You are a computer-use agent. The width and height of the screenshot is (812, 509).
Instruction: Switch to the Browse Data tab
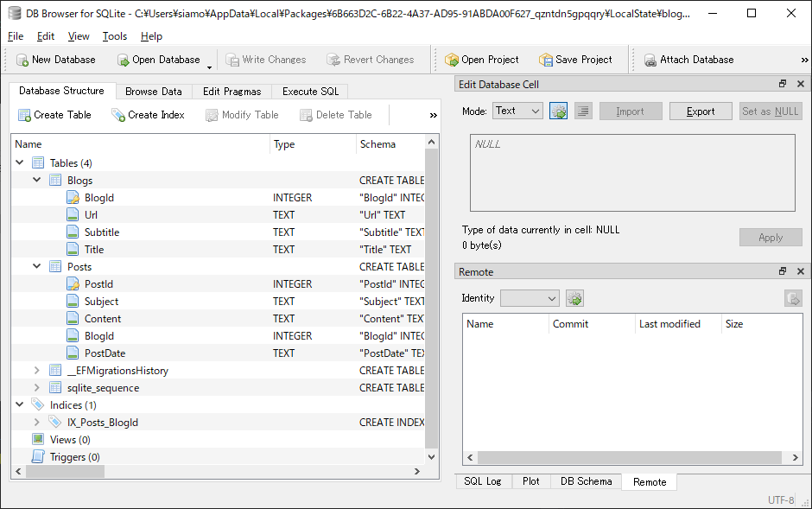(x=154, y=90)
